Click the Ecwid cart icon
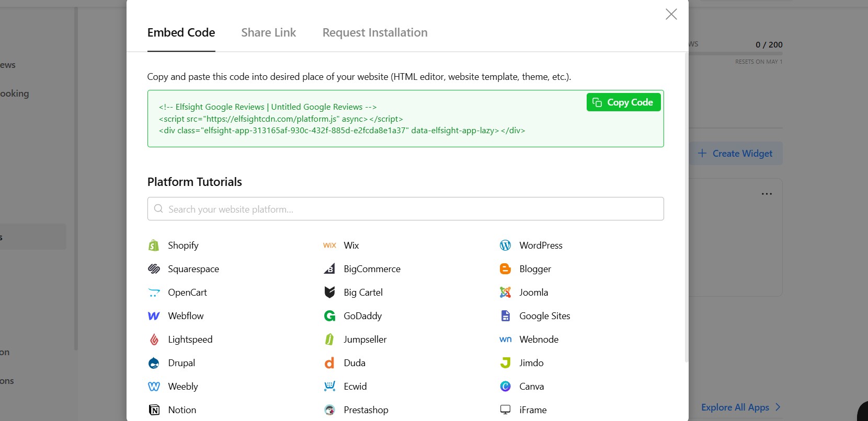868x421 pixels. 329,387
